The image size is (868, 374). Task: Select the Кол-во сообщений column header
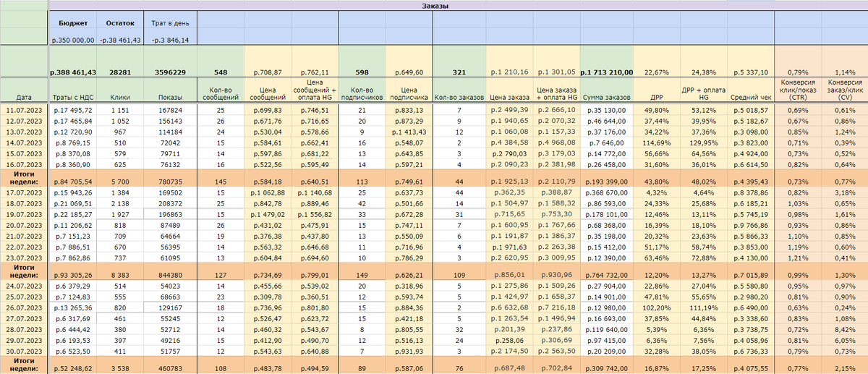point(221,91)
